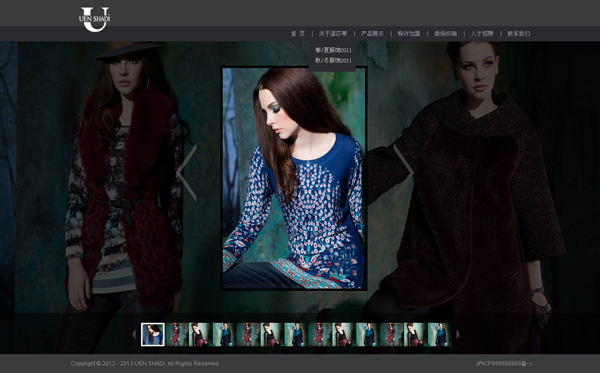Click the large center model photo

[x=294, y=178]
